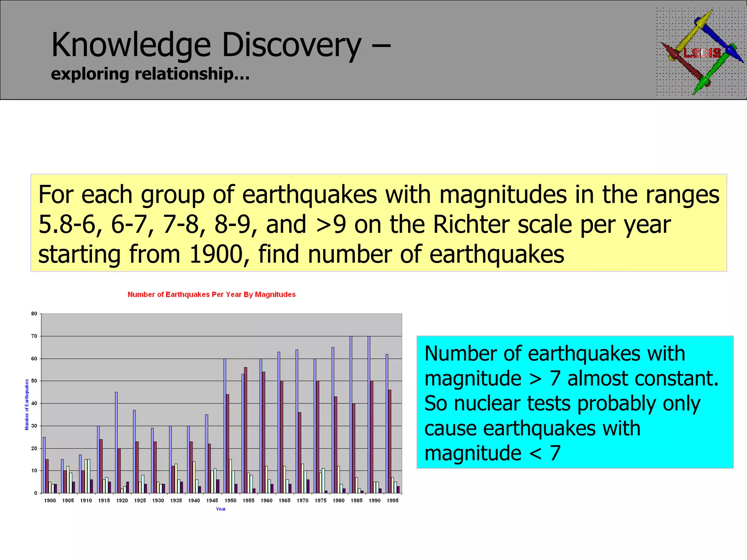The image size is (747, 560).
Task: Click the 'exploring relationship...' subtitle
Action: 150,74
